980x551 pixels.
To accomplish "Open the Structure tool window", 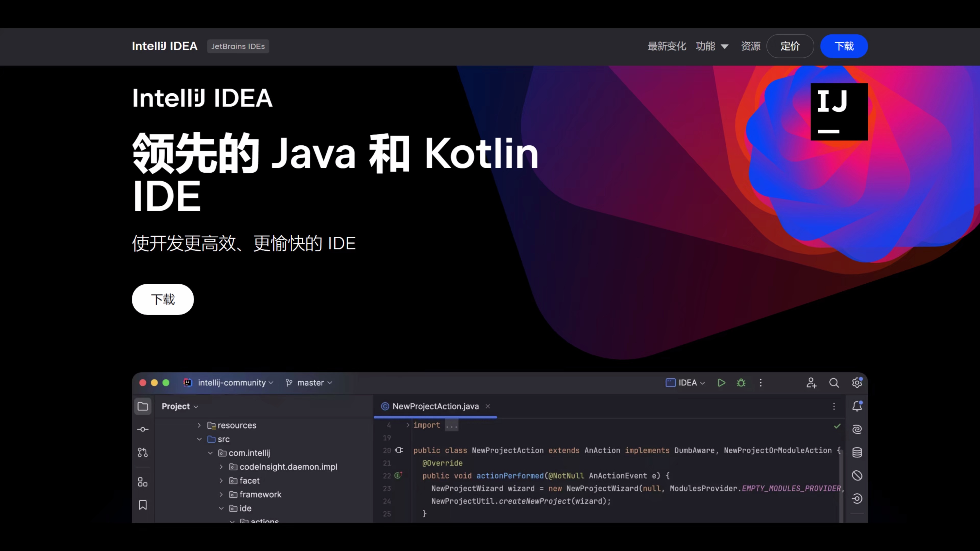I will 143,482.
